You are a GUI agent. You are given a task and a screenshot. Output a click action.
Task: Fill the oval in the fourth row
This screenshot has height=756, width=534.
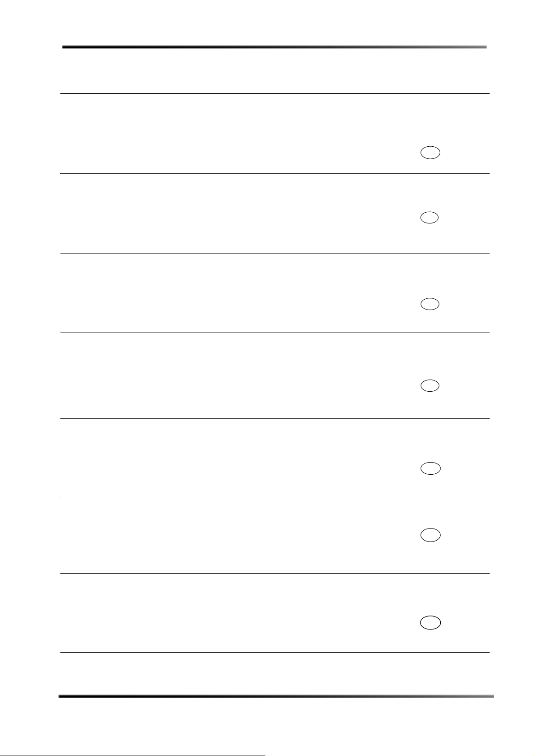pos(430,386)
